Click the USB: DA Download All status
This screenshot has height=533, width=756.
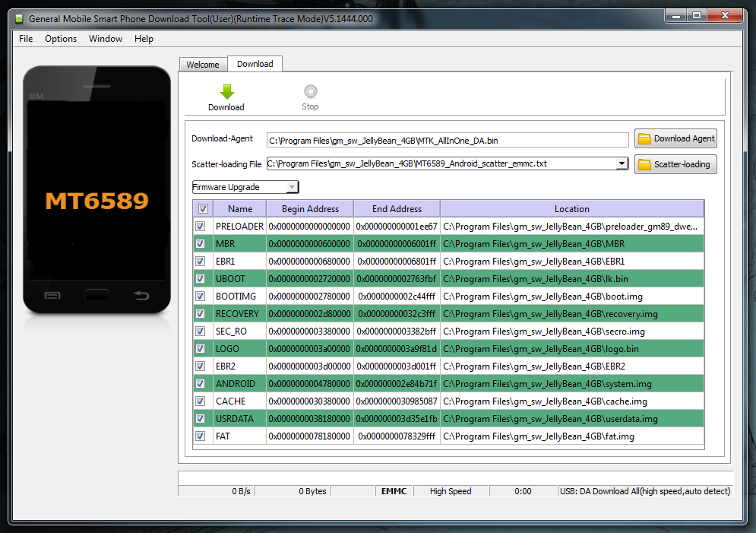click(x=645, y=491)
